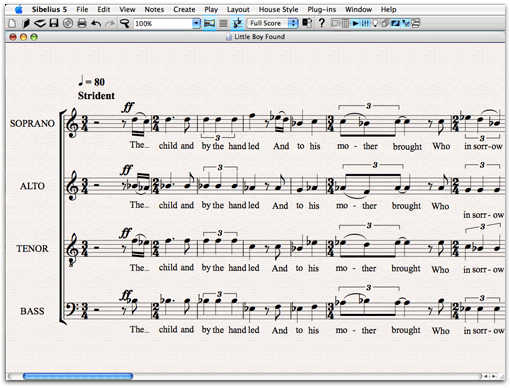This screenshot has height=388, width=510.
Task: Select the bass lyric 'hand'
Action: pos(237,330)
